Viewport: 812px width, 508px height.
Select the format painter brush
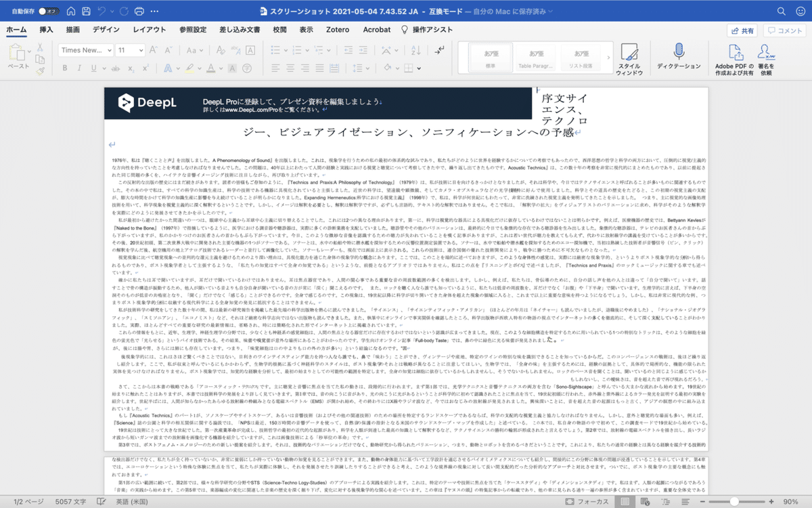[40, 70]
